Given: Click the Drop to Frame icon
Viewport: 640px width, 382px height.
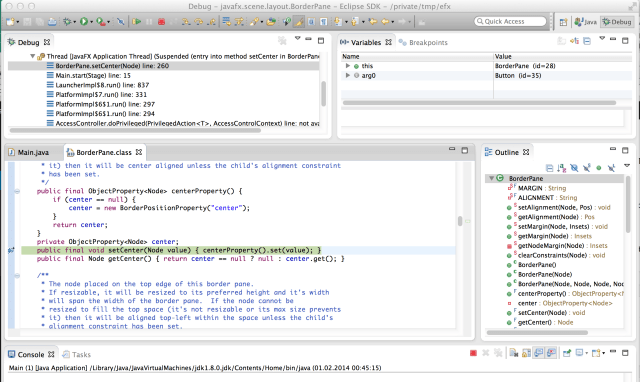Looking at the screenshot, I should tap(226, 22).
